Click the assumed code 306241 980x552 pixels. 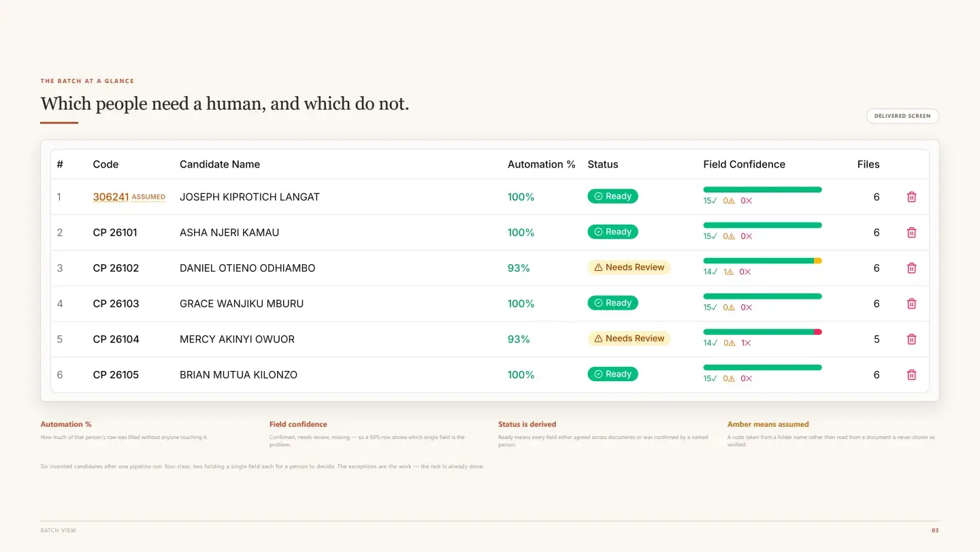(x=111, y=197)
